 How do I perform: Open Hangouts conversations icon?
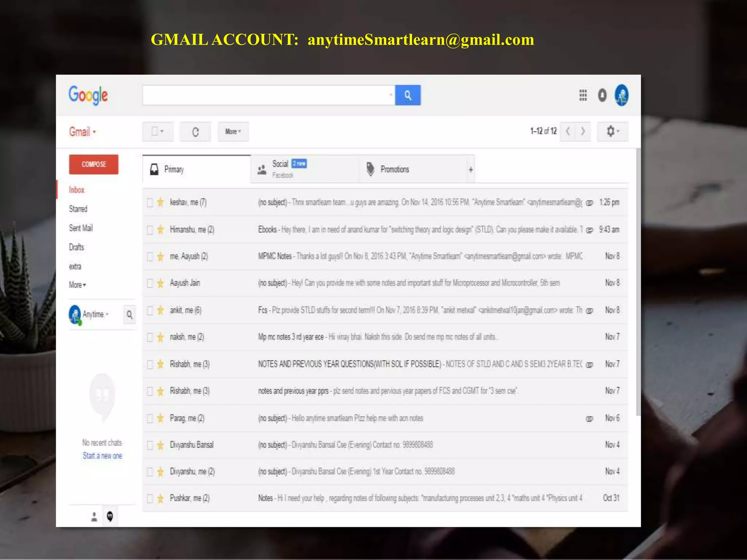click(x=110, y=516)
